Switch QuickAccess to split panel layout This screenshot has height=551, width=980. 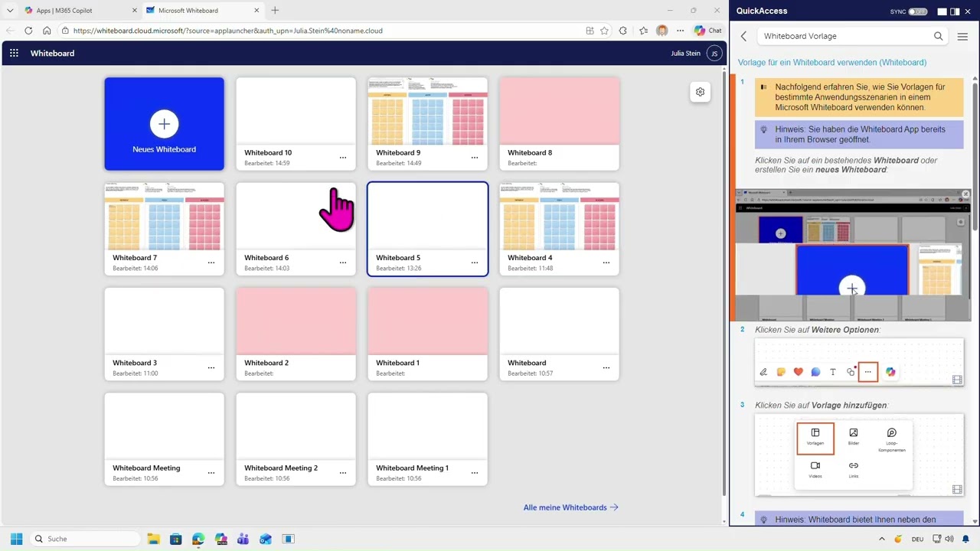pyautogui.click(x=955, y=11)
